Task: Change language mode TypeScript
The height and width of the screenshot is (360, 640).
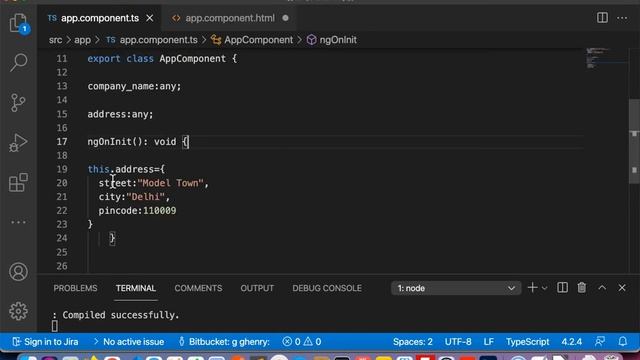Action: pos(527,342)
